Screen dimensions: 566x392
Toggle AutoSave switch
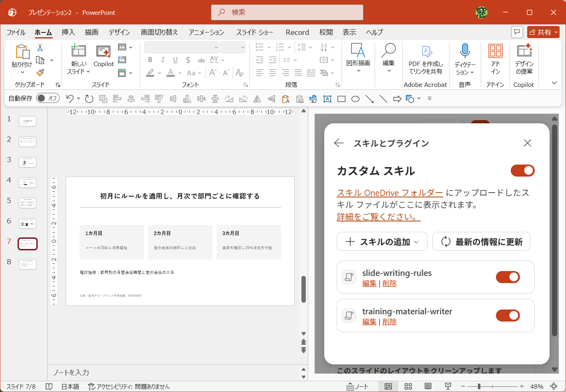(x=48, y=98)
